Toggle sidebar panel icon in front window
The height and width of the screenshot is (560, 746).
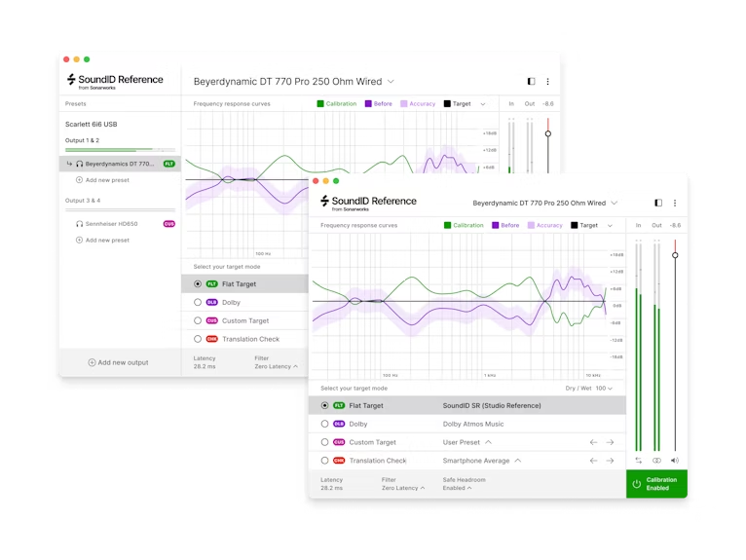click(657, 204)
